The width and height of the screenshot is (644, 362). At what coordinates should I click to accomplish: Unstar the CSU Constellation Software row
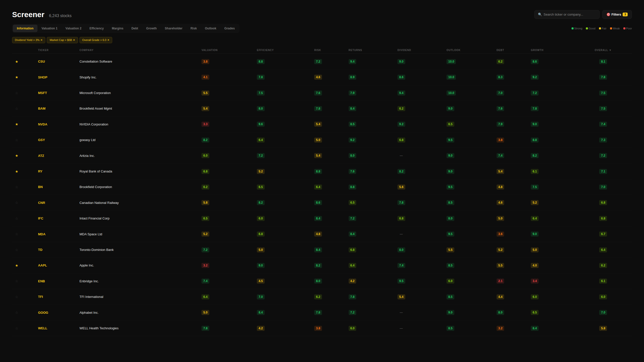tap(17, 62)
